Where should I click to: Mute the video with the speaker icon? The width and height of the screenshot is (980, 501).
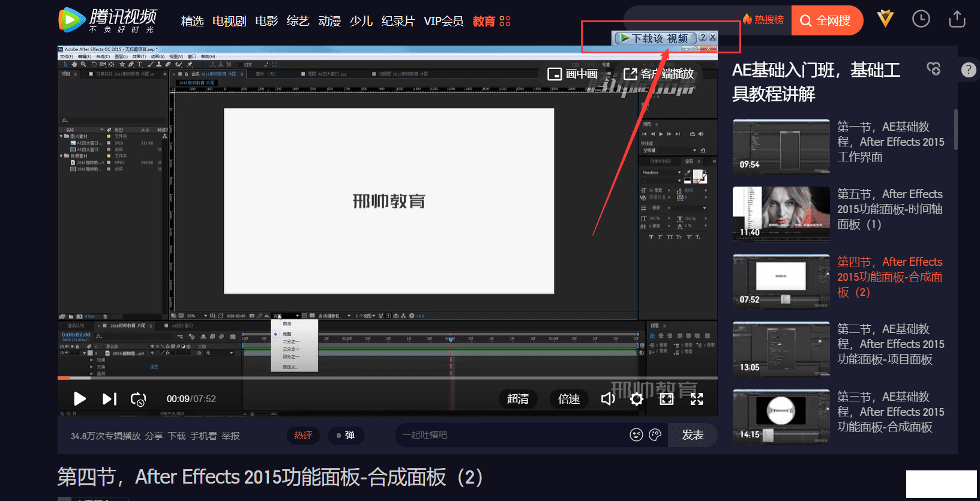pyautogui.click(x=608, y=399)
